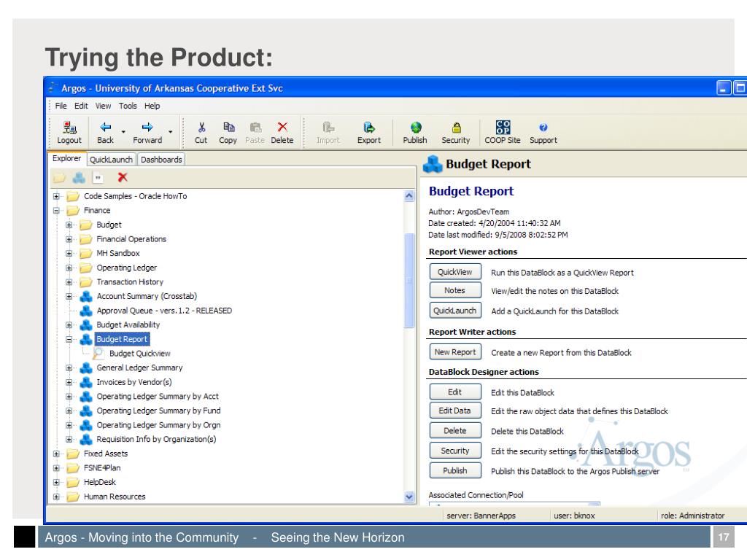Click the Publish globe icon in the toolbar
The width and height of the screenshot is (747, 560).
coord(416,127)
